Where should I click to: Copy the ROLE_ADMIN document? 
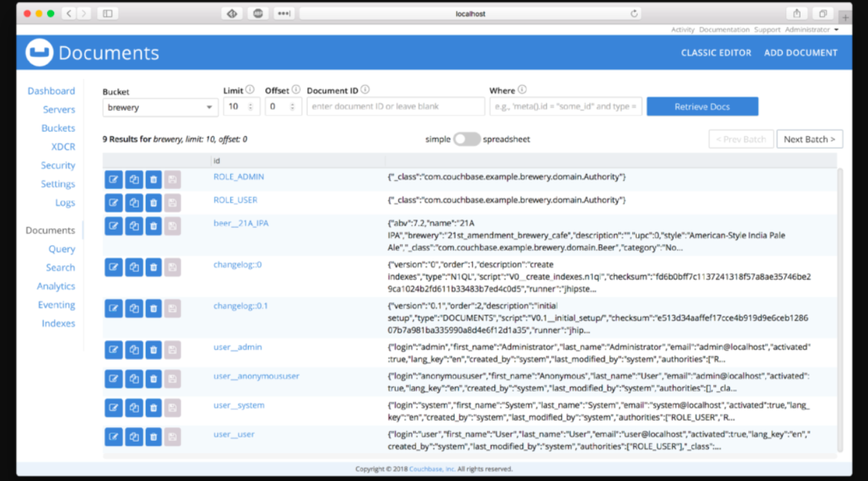tap(134, 180)
